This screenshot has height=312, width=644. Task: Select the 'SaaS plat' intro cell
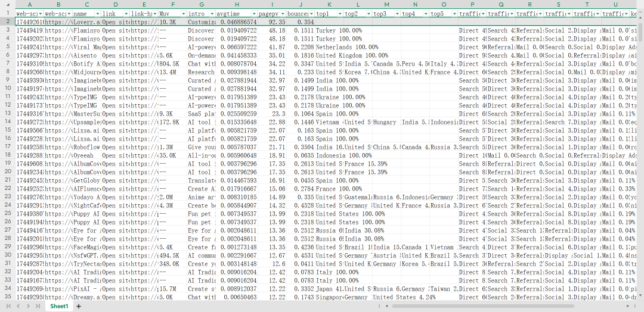coord(202,114)
